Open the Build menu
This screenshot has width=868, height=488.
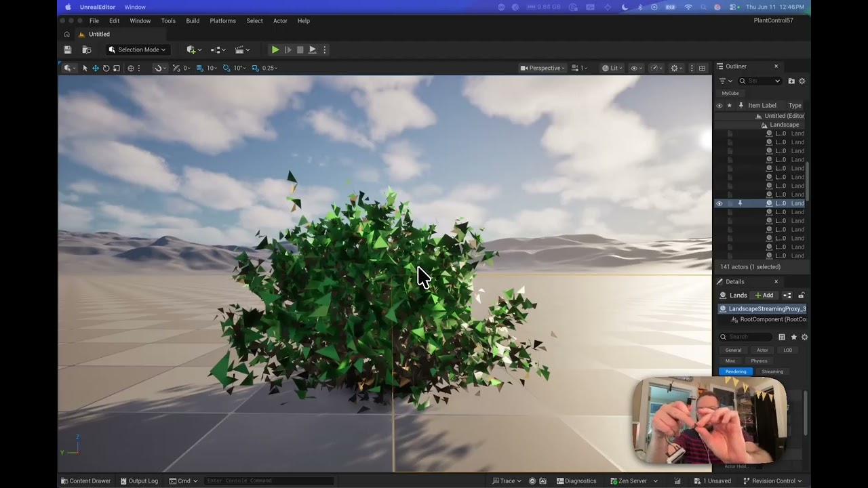click(193, 21)
